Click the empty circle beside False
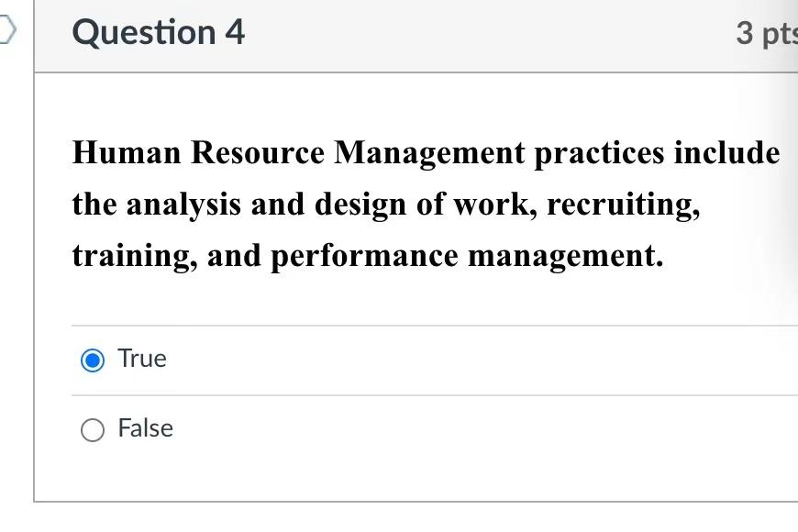The height and width of the screenshot is (532, 798). tap(92, 428)
